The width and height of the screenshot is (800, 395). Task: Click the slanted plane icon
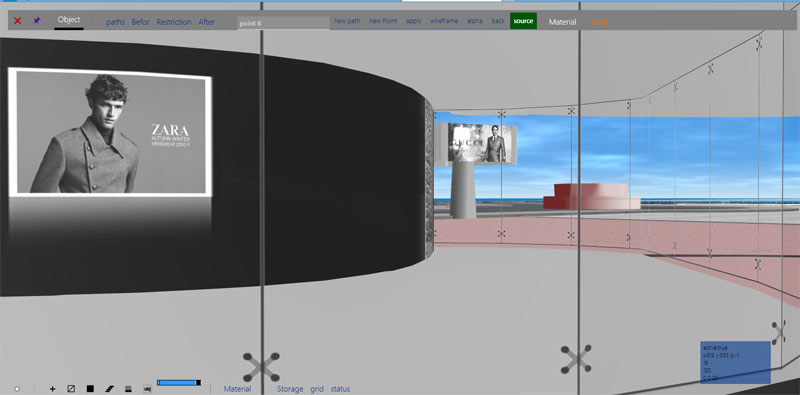pyautogui.click(x=109, y=389)
